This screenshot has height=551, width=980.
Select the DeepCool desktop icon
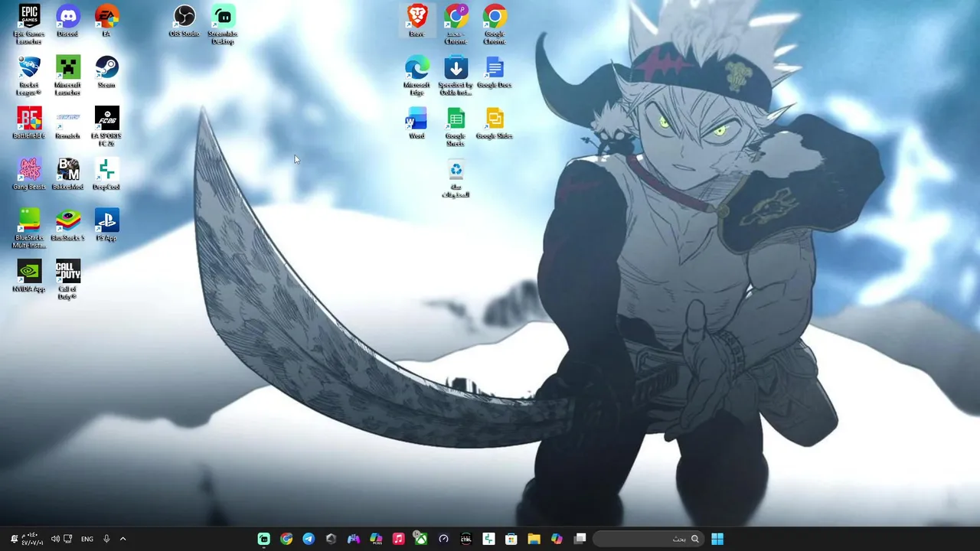tap(106, 174)
